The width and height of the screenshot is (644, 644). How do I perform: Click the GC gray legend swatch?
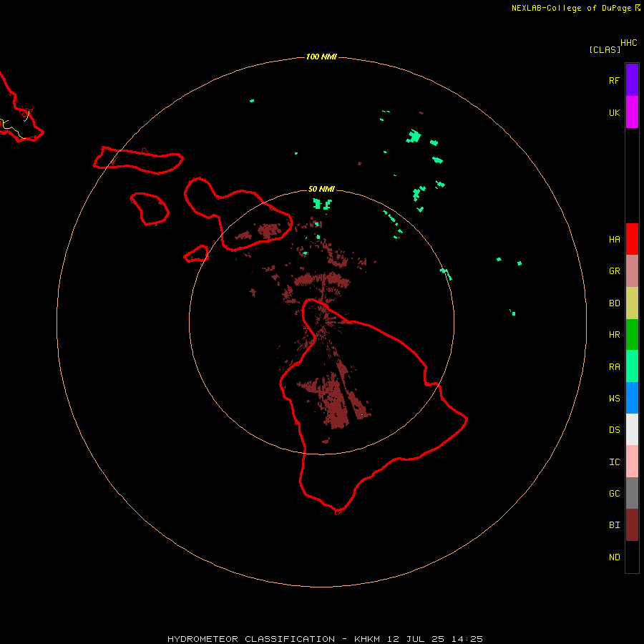pos(632,493)
